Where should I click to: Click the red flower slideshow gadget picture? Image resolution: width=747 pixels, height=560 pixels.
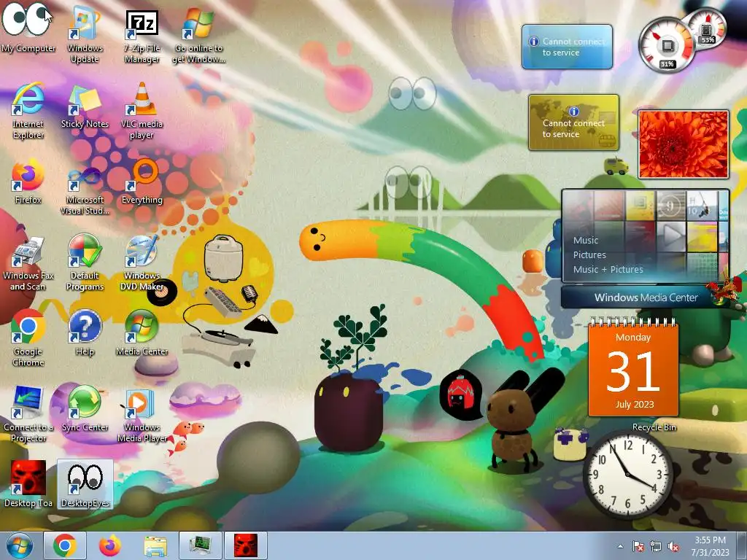point(683,144)
